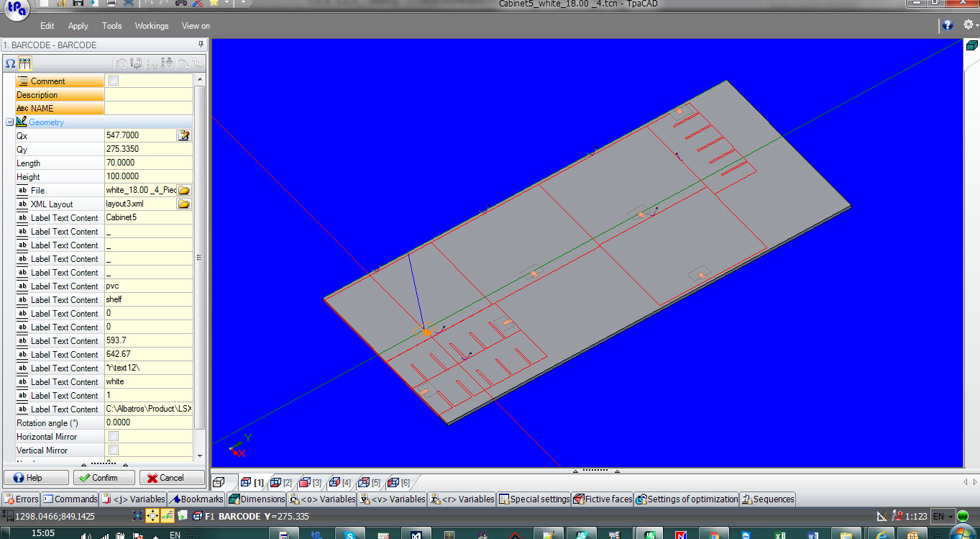Click the Omega symbol icon in panel toolbar
This screenshot has width=980, height=539.
point(10,63)
